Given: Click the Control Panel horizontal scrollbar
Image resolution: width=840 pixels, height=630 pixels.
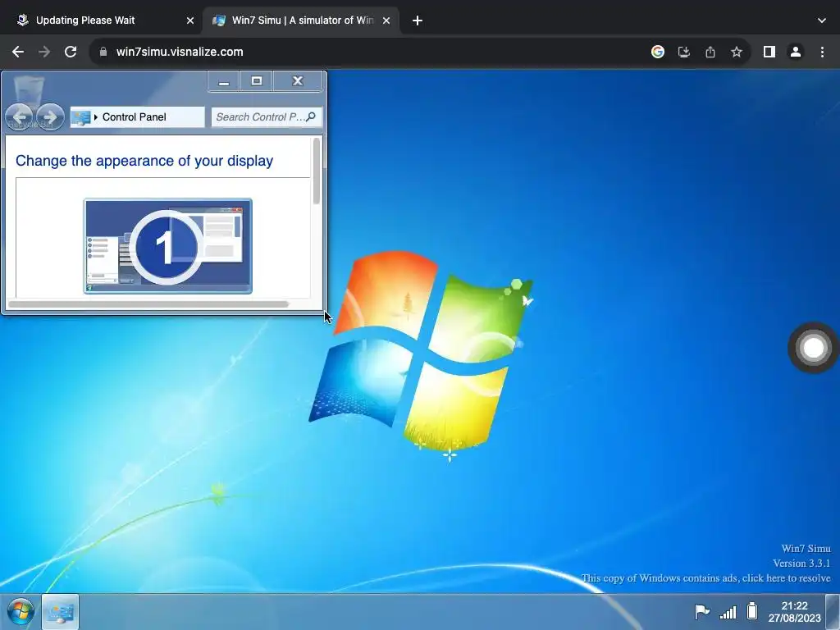Looking at the screenshot, I should coord(148,304).
